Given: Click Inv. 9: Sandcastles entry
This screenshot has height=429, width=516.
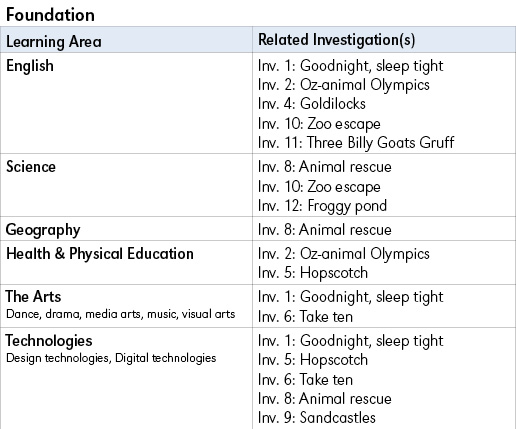Looking at the screenshot, I should click(x=317, y=418).
